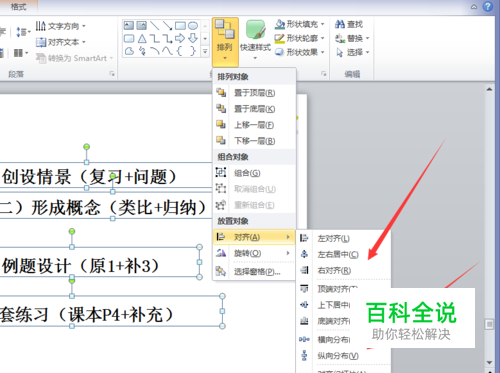Click vertical scrollbar up arrow
This screenshot has width=500, height=373.
[489, 89]
